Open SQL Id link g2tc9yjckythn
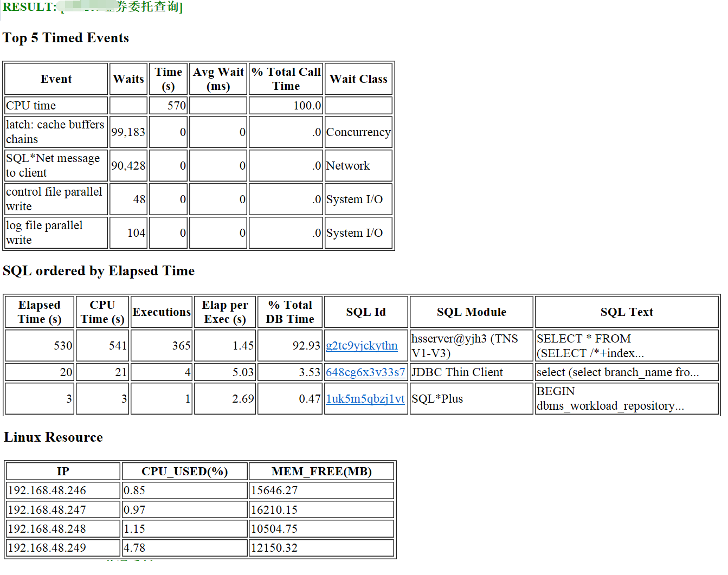This screenshot has height=575, width=728. tap(362, 346)
